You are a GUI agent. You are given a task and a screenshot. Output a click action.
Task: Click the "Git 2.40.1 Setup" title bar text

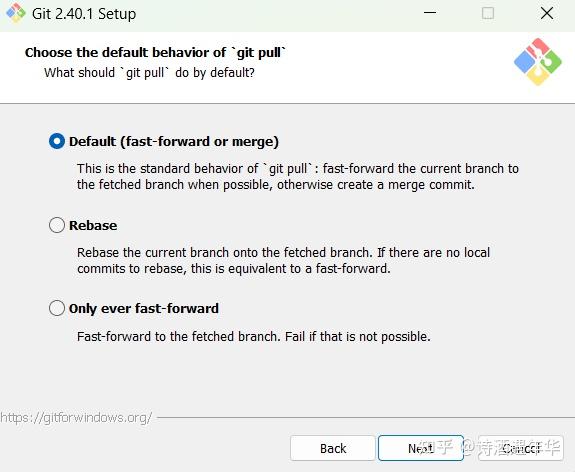pos(84,14)
